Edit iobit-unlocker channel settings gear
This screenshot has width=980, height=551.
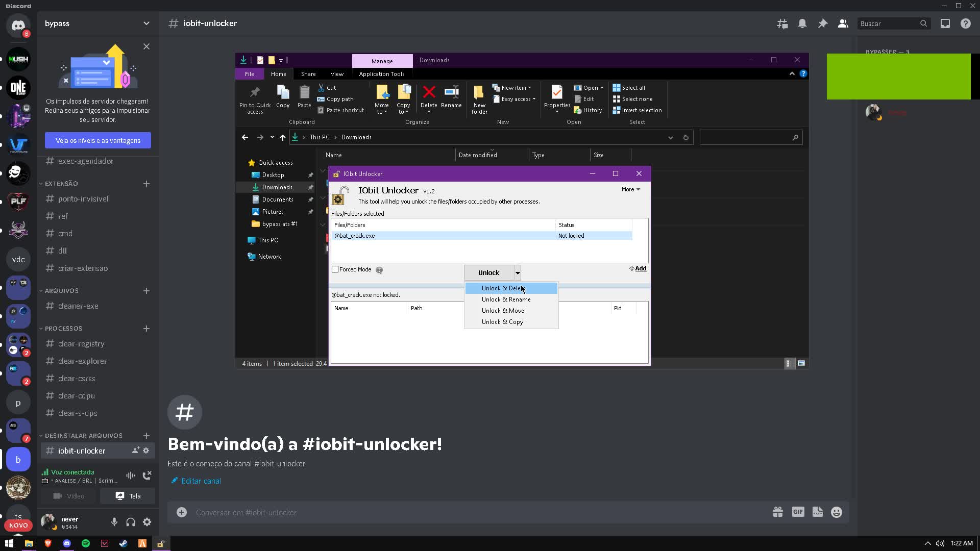click(146, 450)
